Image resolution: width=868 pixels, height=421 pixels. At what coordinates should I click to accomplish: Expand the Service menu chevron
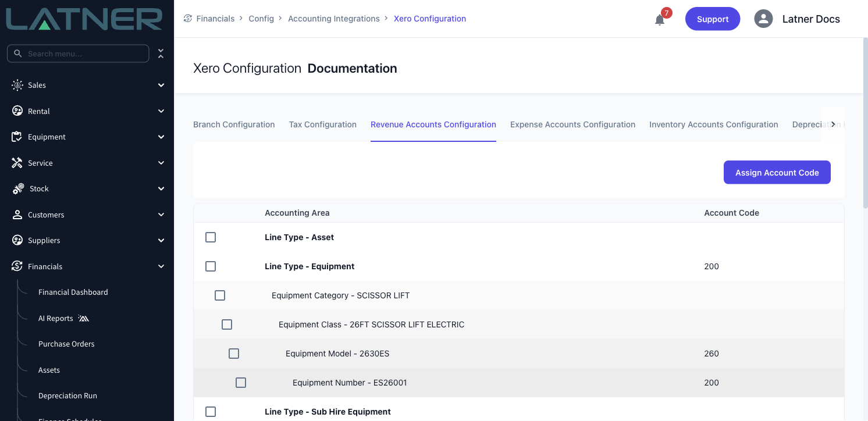161,163
